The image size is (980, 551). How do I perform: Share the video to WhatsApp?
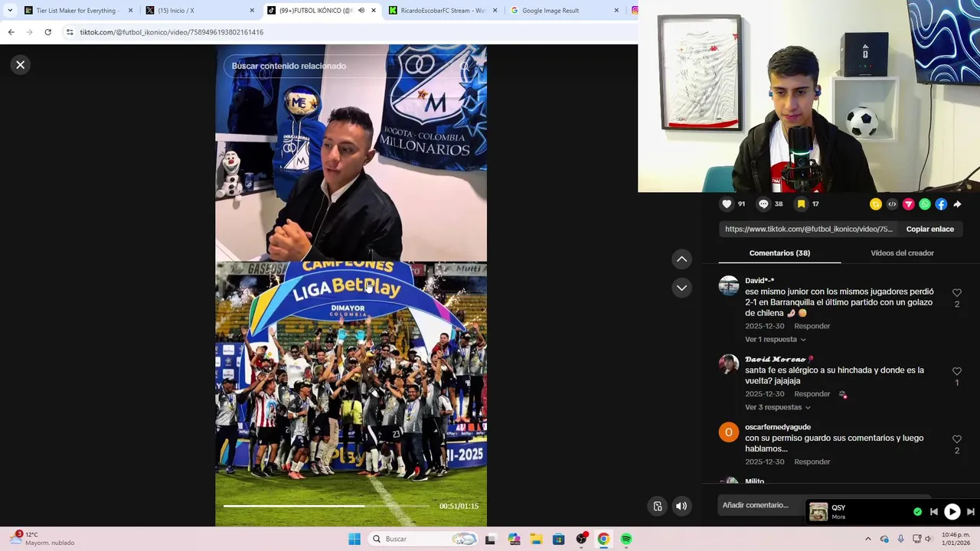(x=925, y=204)
